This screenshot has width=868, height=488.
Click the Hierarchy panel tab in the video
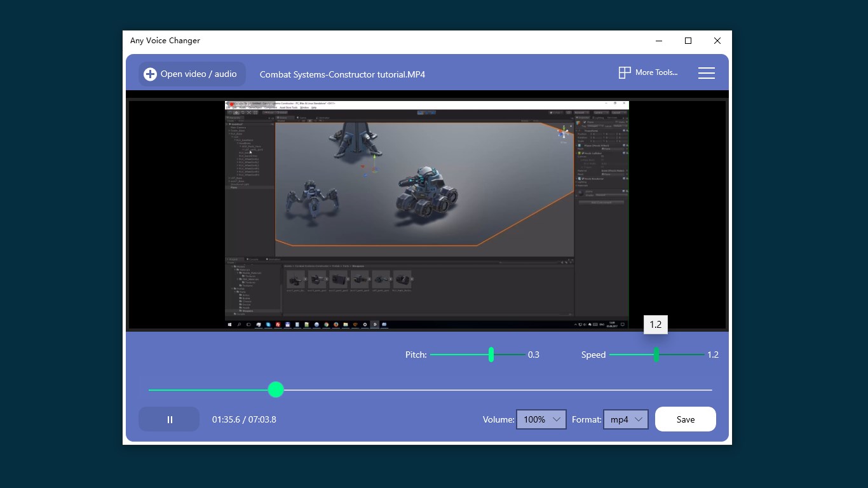pyautogui.click(x=234, y=117)
